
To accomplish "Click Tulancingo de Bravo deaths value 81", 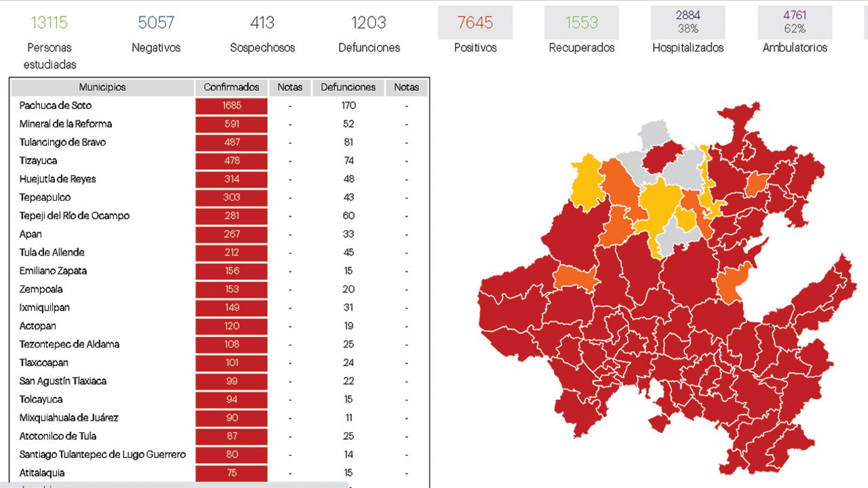I will pos(349,142).
